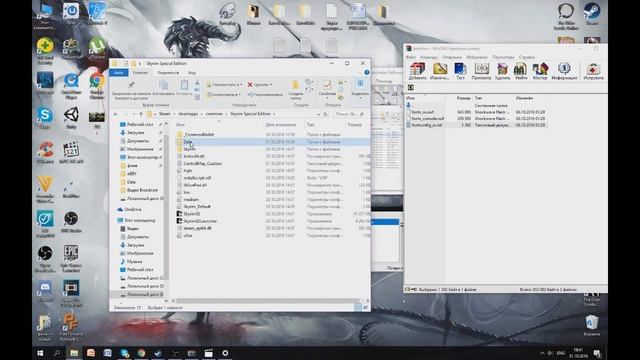Click Explorer's blue help question icon
This screenshot has height=360, width=640.
tap(367, 72)
